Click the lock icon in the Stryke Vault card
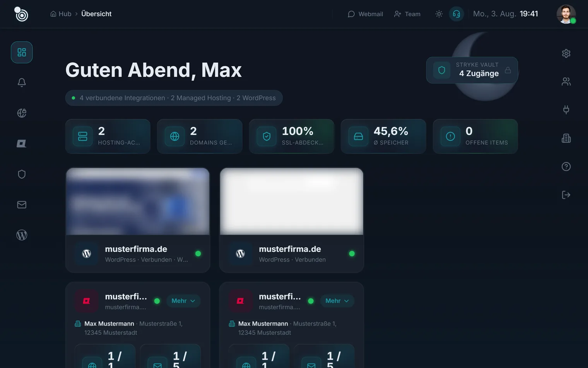 click(508, 70)
